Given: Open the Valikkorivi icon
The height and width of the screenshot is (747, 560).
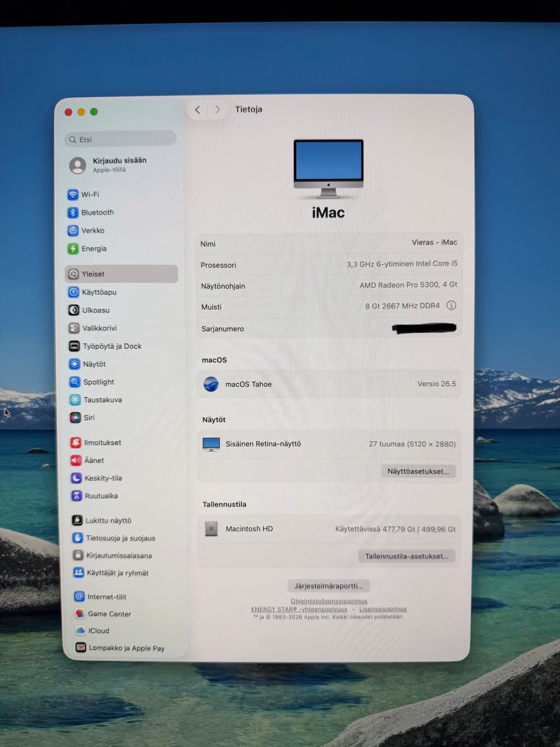Looking at the screenshot, I should coord(74,328).
